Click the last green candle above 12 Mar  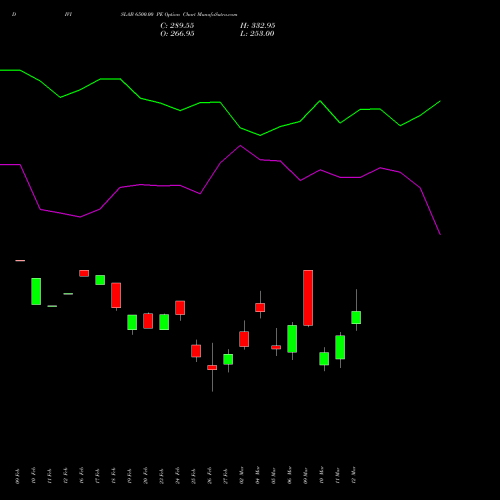click(356, 317)
